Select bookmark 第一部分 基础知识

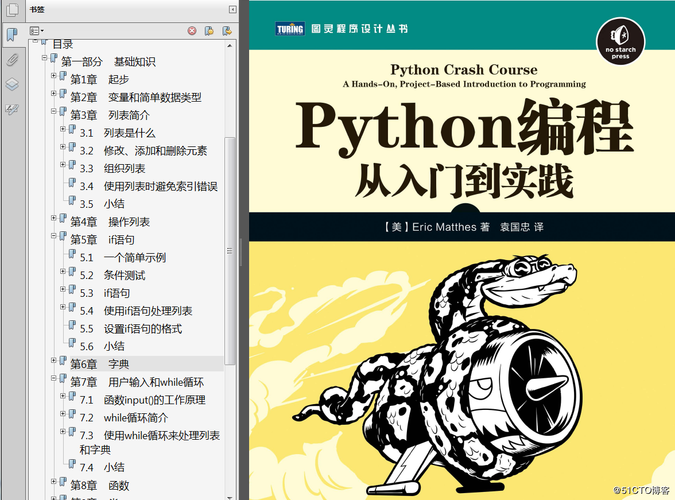[108, 62]
